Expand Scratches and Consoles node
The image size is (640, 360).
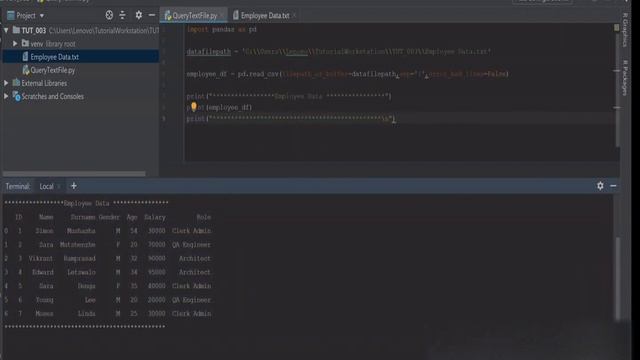point(6,96)
